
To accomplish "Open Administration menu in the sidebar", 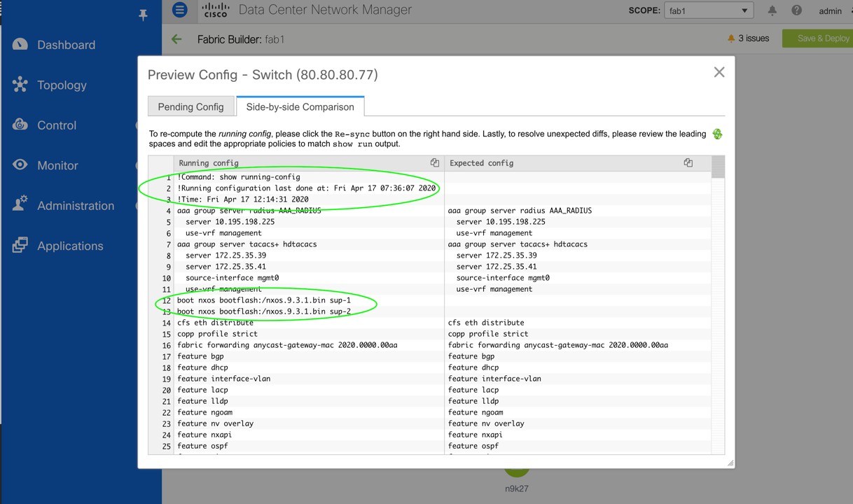I will 76,206.
